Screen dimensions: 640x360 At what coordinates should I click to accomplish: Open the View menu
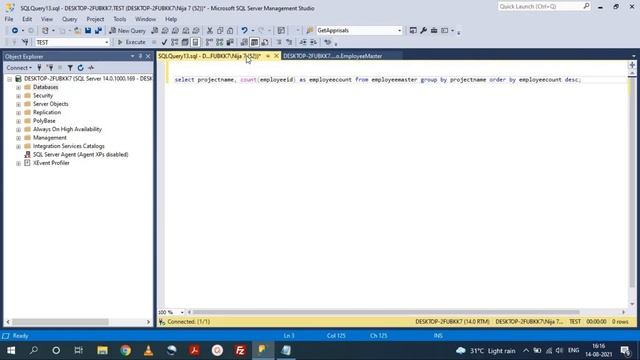[47, 19]
